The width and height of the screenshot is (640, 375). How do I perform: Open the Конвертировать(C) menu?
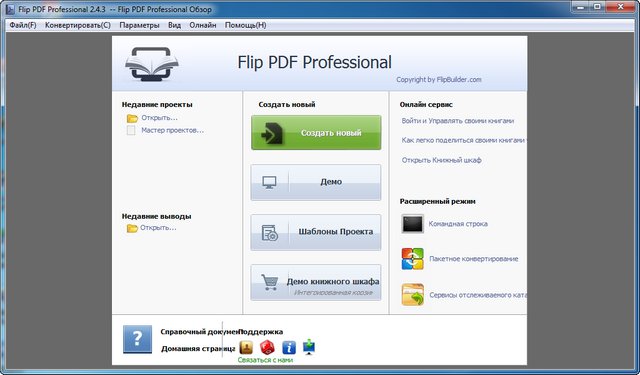pos(78,25)
